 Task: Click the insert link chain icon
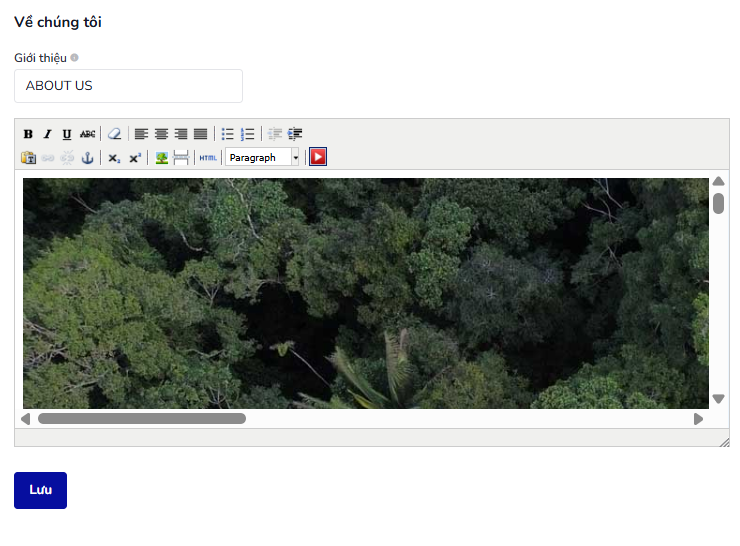click(48, 158)
